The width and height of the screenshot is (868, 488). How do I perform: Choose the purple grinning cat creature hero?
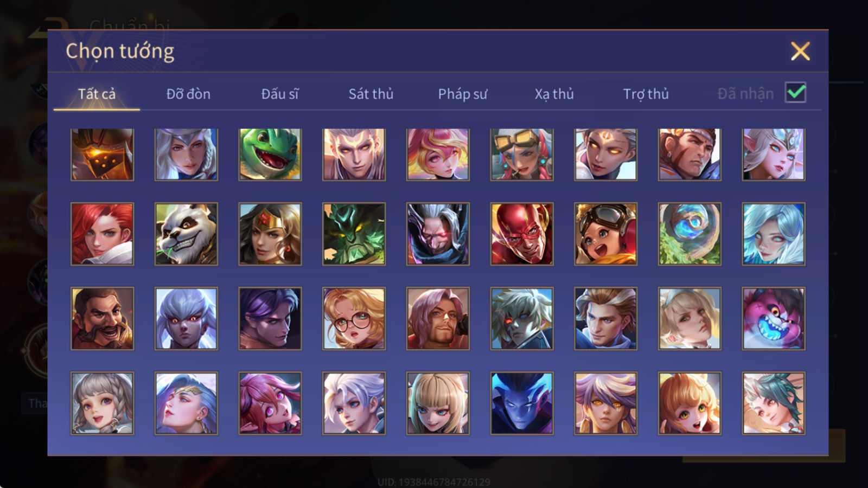tap(774, 318)
